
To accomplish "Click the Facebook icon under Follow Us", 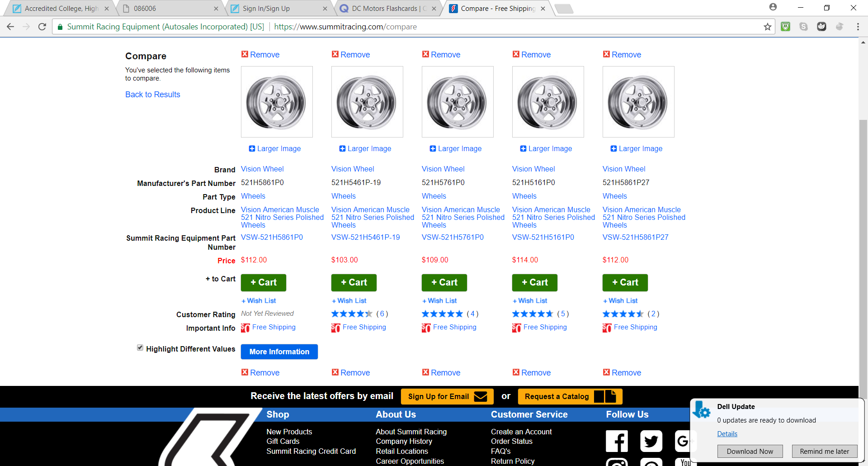I will click(617, 441).
